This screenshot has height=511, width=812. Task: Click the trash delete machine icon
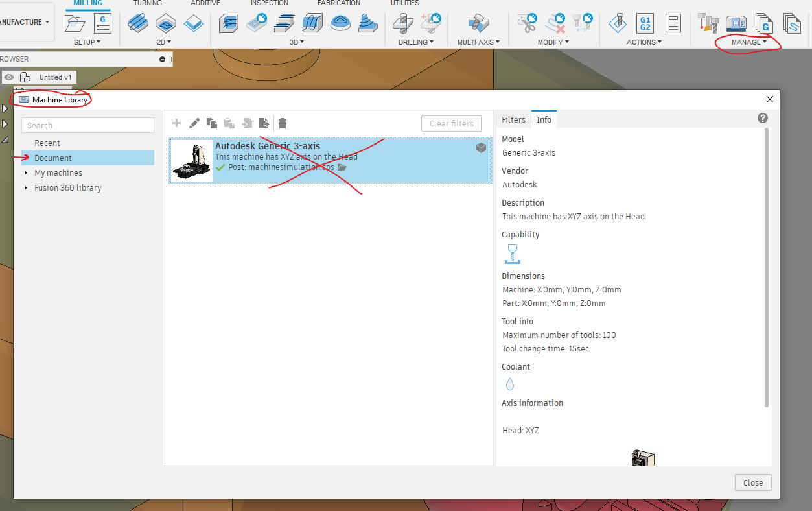pyautogui.click(x=283, y=123)
